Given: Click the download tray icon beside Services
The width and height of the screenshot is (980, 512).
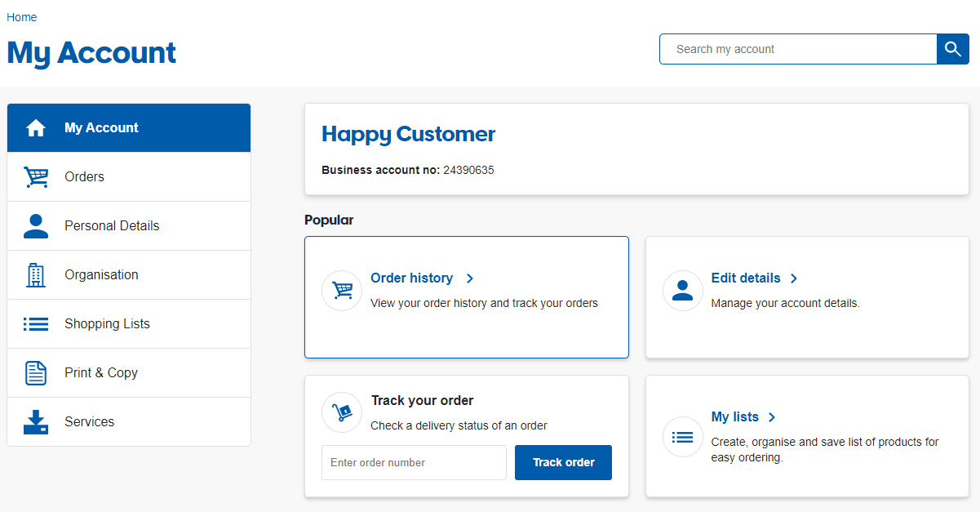Looking at the screenshot, I should click(36, 422).
